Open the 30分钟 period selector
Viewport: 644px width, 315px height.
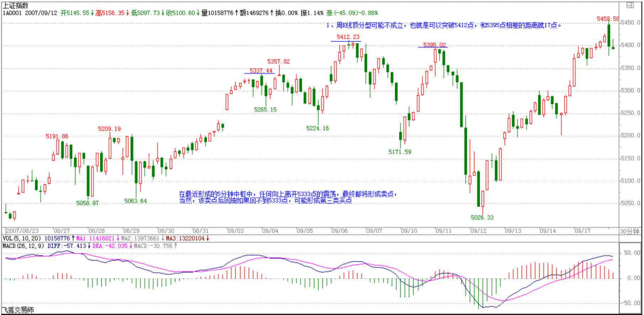[632, 230]
